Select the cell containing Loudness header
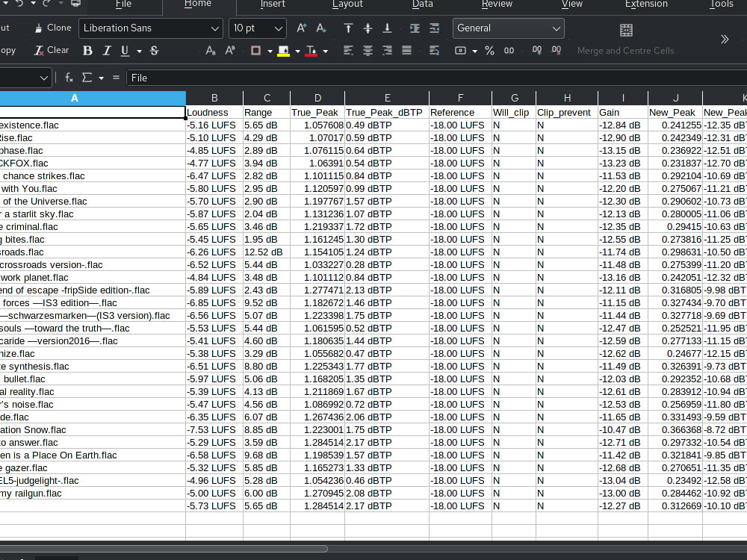The image size is (747, 560). pos(214,112)
